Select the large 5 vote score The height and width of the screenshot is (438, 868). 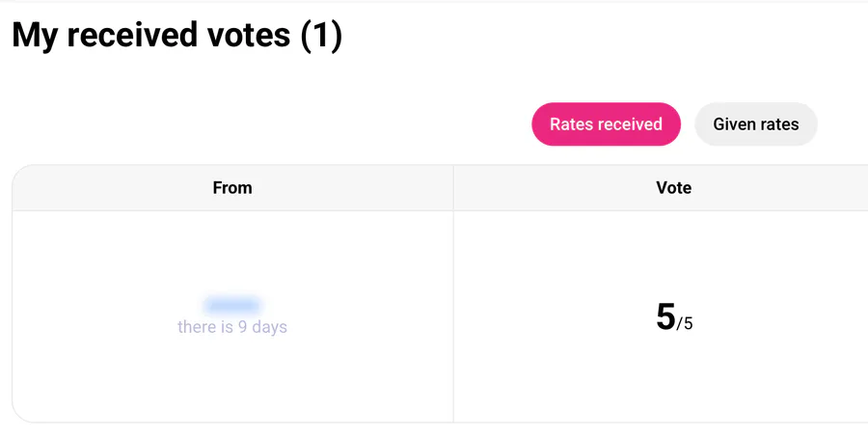click(665, 316)
